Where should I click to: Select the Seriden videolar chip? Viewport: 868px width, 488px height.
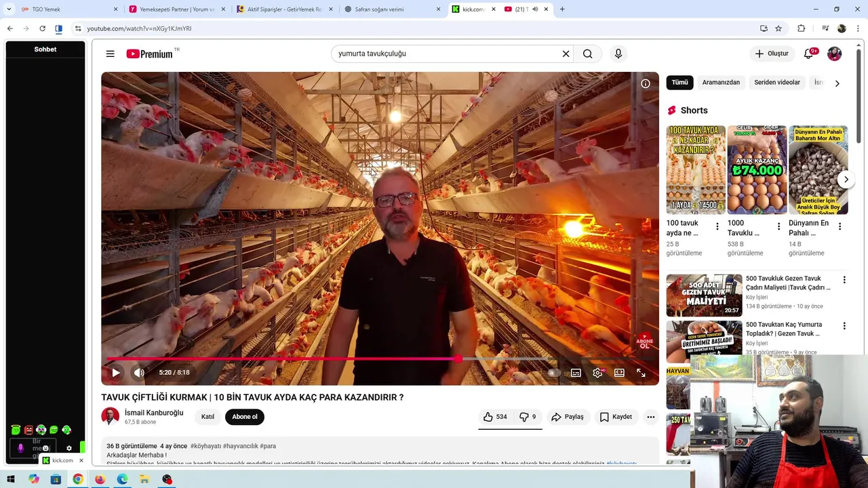coord(777,83)
